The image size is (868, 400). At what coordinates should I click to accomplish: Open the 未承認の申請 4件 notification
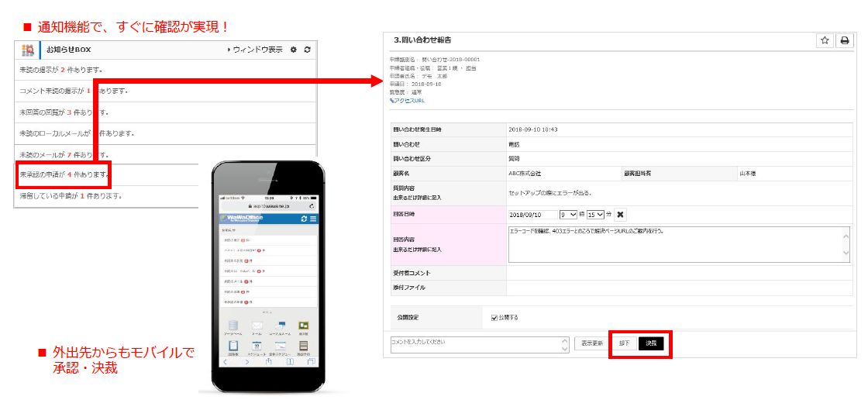[62, 174]
